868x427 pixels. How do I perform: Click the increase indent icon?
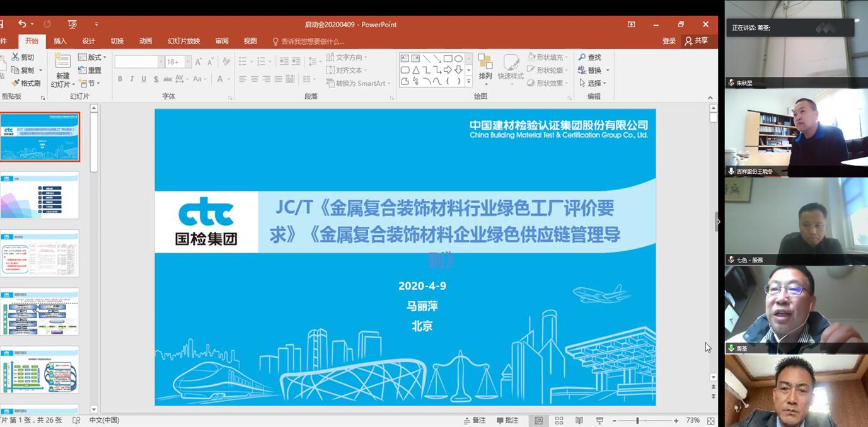pyautogui.click(x=296, y=62)
